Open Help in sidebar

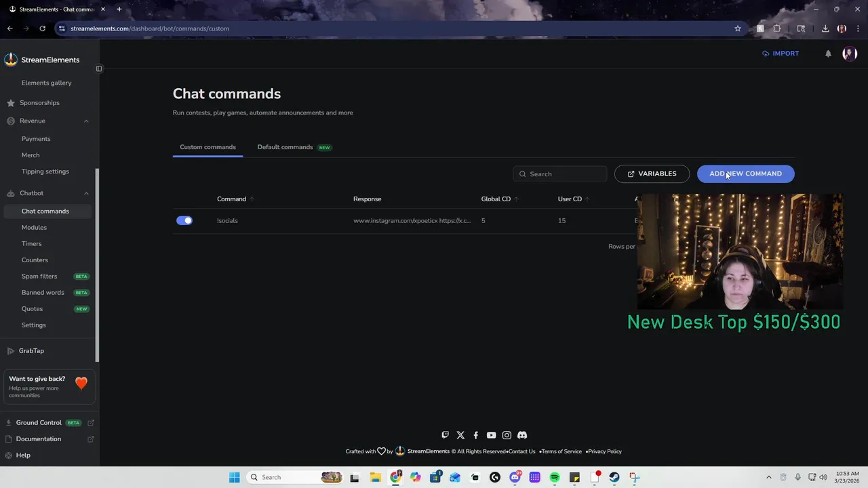23,455
